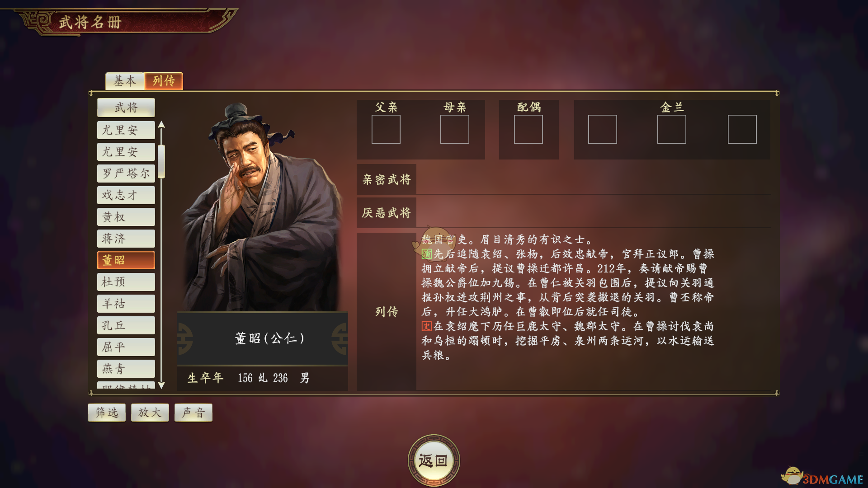Click the green 演 marker in biography
Viewport: 868px width, 488px height.
(x=427, y=254)
